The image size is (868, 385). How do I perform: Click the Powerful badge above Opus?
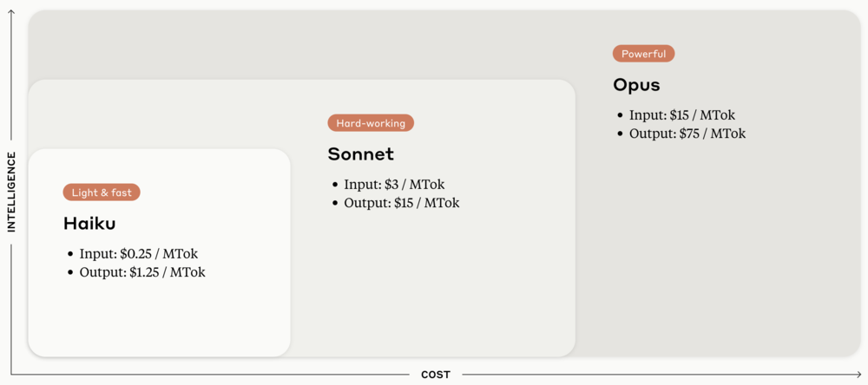[643, 54]
